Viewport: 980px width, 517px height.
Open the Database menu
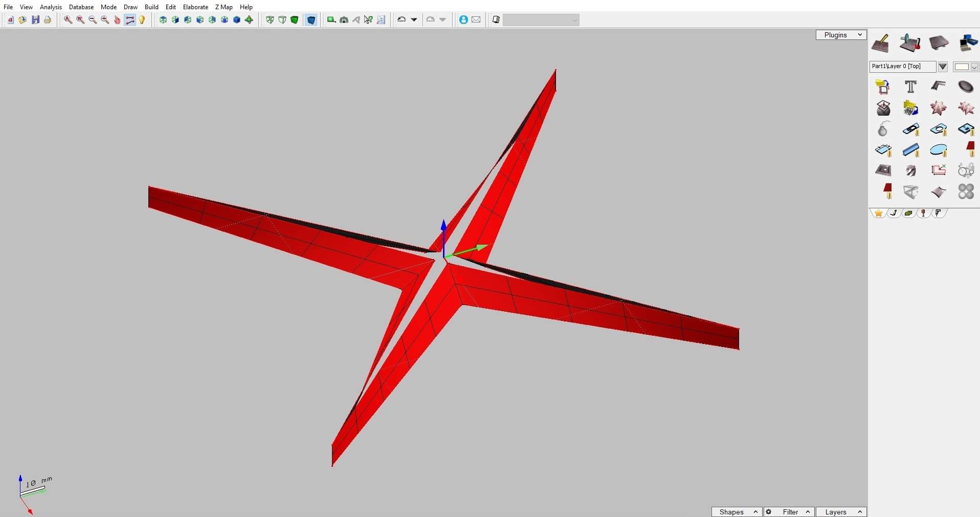tap(81, 7)
